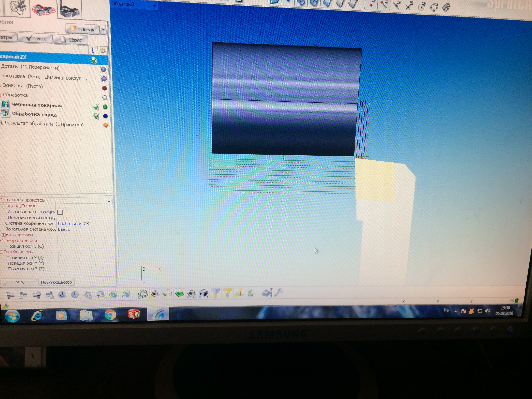Launch SolidWorks from the taskbar

click(134, 314)
